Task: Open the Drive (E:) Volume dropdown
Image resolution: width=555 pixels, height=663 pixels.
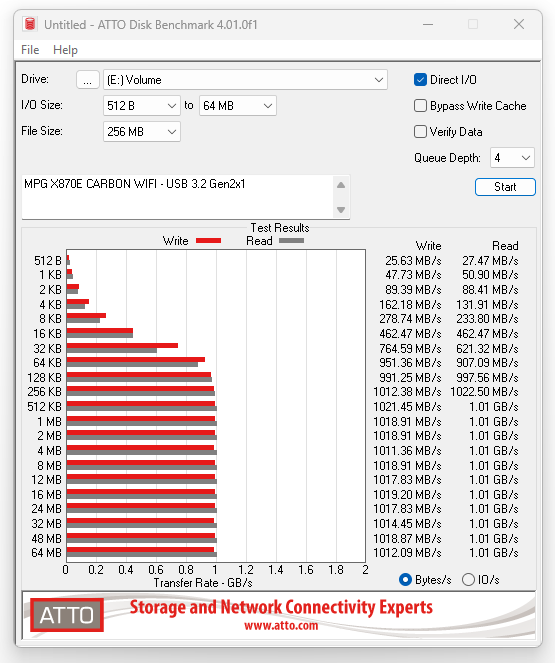Action: coord(245,79)
